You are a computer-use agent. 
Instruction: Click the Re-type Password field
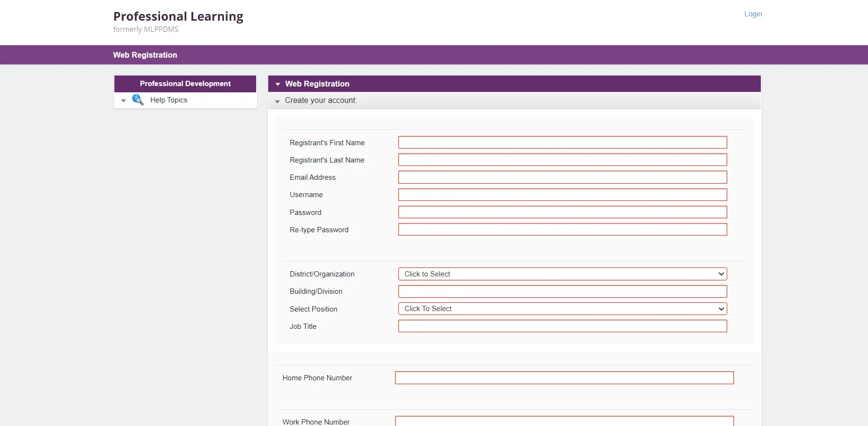pyautogui.click(x=562, y=229)
